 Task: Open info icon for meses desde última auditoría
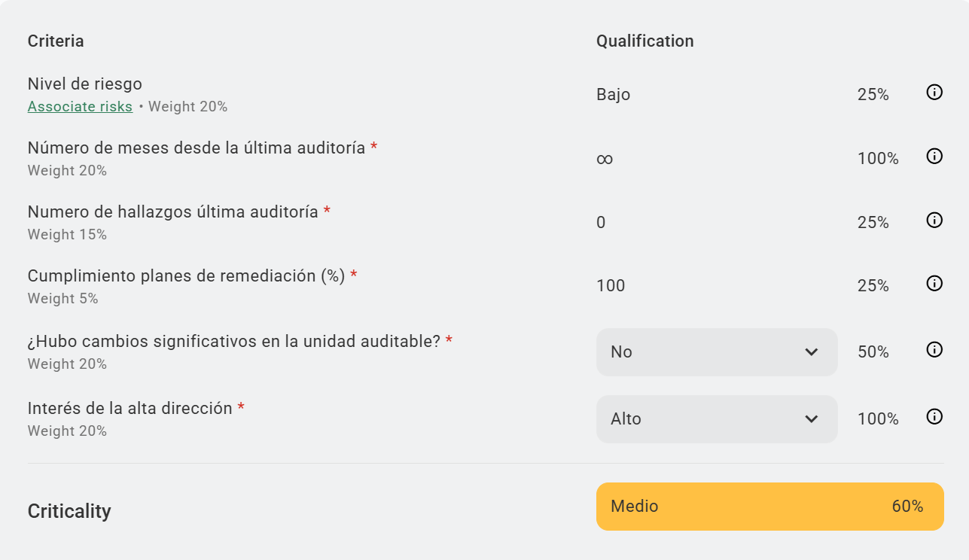tap(934, 157)
